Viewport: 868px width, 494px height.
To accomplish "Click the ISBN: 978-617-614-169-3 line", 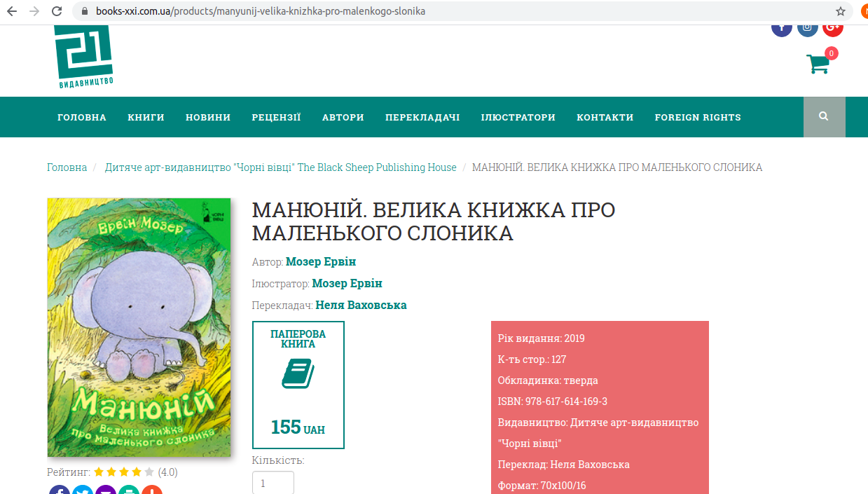I will pyautogui.click(x=553, y=402).
